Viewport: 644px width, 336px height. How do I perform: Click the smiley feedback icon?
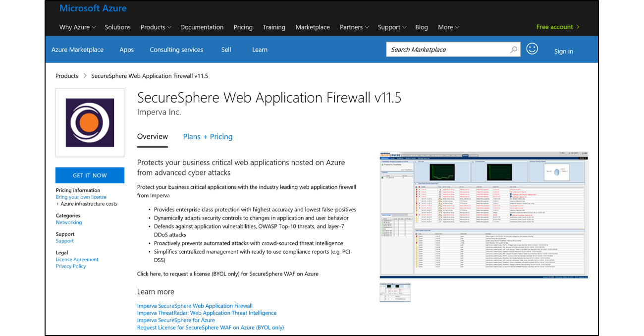pyautogui.click(x=532, y=49)
